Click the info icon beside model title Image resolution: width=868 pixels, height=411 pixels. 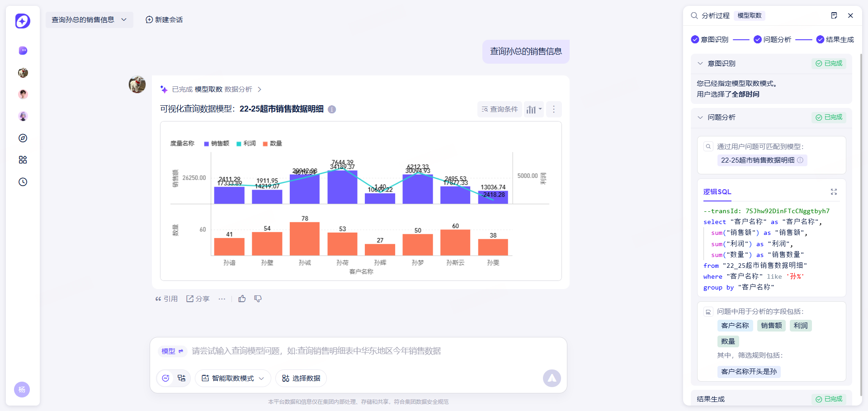[x=332, y=109]
